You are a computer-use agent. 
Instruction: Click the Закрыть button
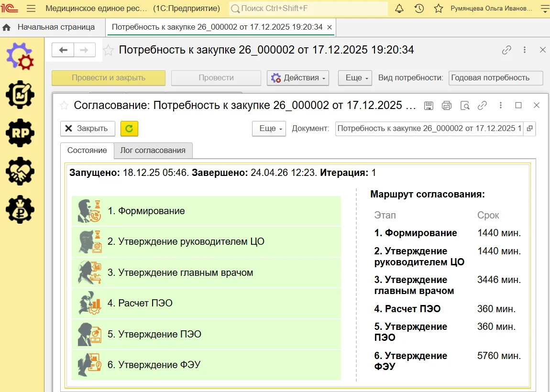[88, 128]
